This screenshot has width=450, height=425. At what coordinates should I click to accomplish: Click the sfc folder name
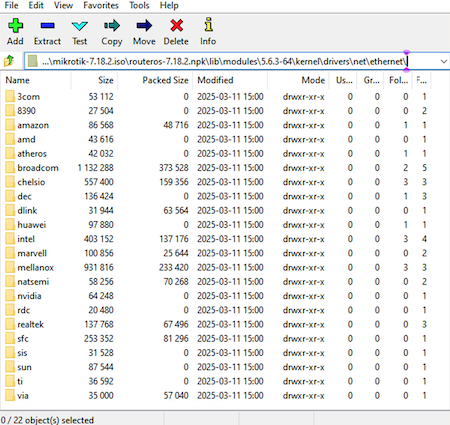tap(23, 339)
